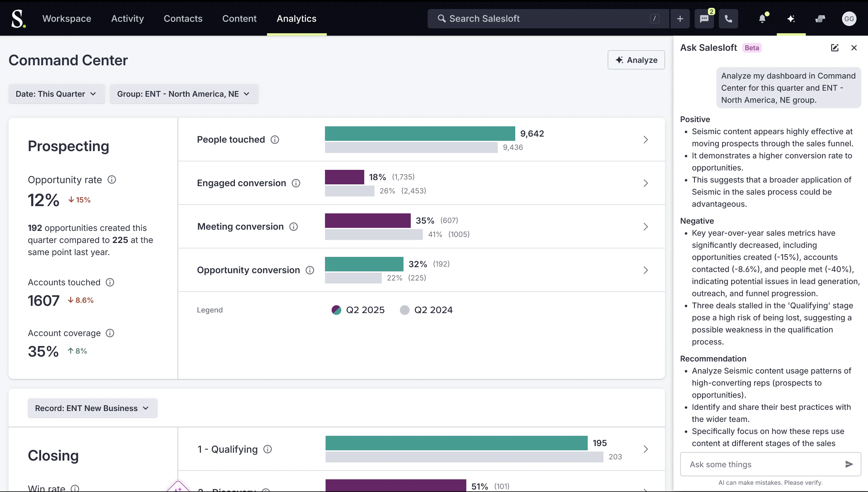Show info for Opportunity rate
Image resolution: width=868 pixels, height=492 pixels.
pyautogui.click(x=112, y=180)
